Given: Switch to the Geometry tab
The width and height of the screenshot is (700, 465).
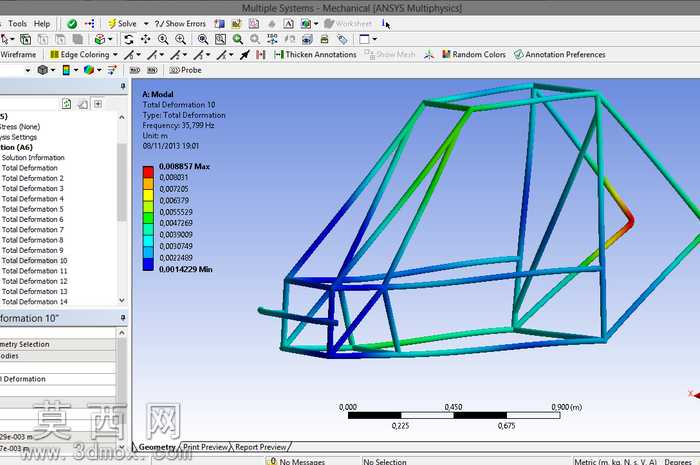Looking at the screenshot, I should coord(157,447).
